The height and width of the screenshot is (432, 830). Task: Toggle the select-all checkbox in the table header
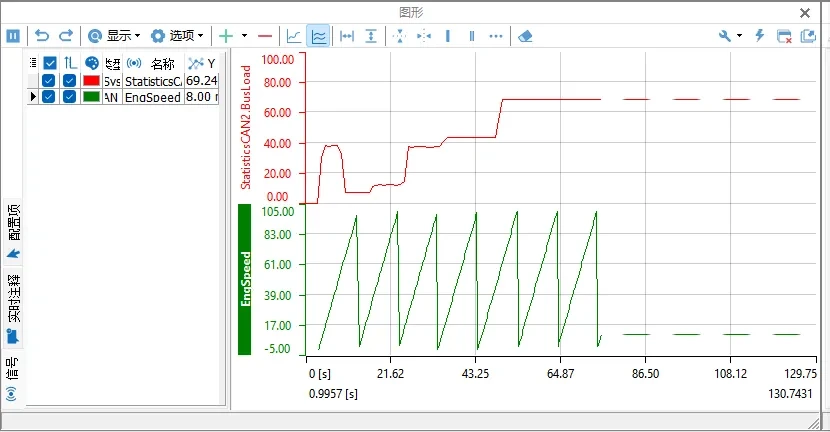point(50,63)
